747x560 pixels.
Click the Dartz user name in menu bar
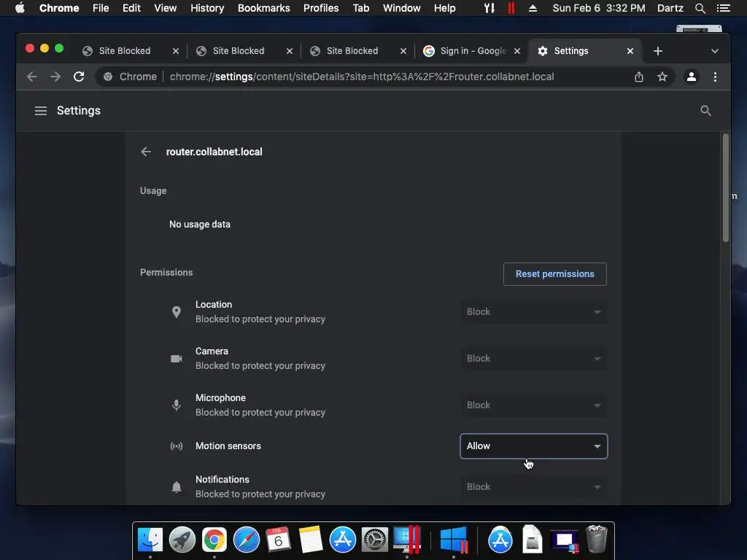[x=670, y=8]
